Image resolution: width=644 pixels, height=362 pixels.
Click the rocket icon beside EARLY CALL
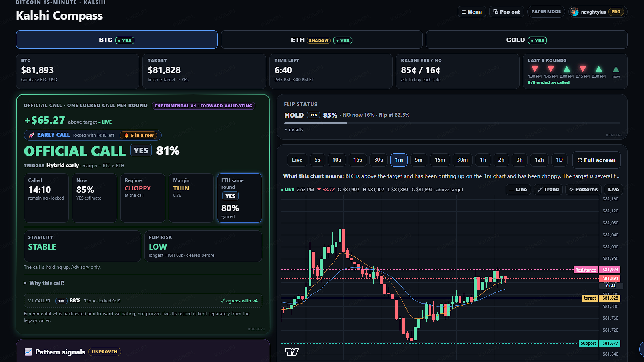pyautogui.click(x=32, y=135)
